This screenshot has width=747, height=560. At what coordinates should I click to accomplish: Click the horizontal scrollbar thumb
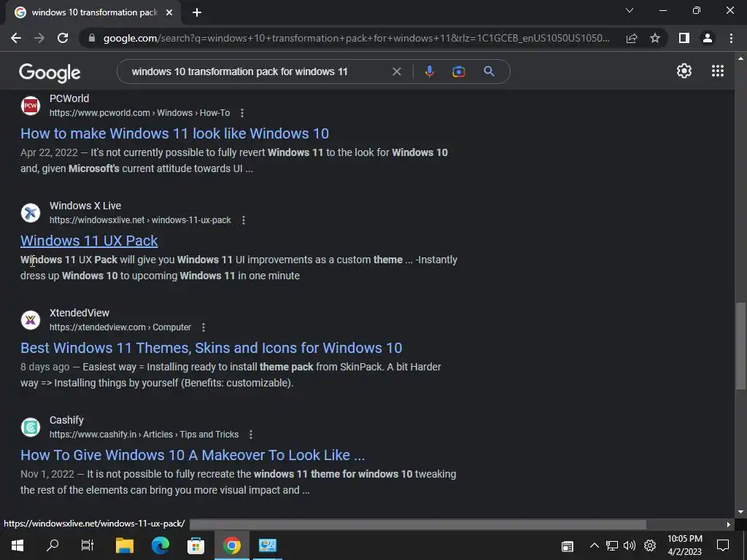click(x=418, y=524)
